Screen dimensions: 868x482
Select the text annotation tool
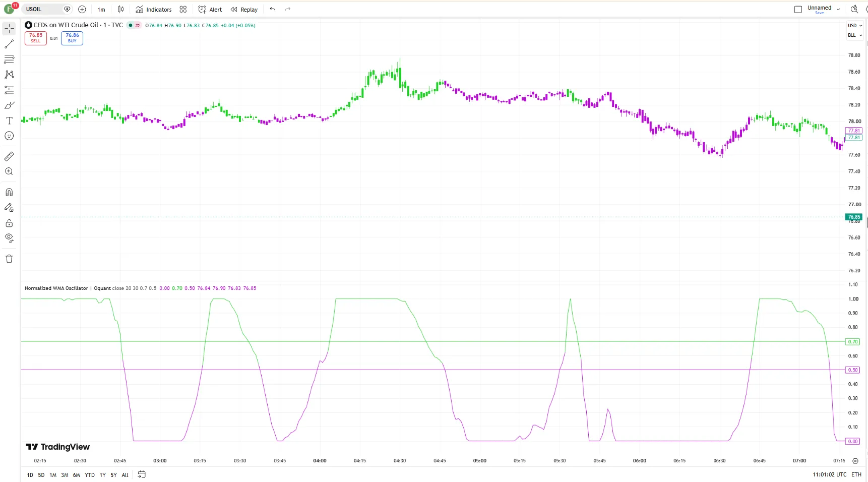(9, 120)
